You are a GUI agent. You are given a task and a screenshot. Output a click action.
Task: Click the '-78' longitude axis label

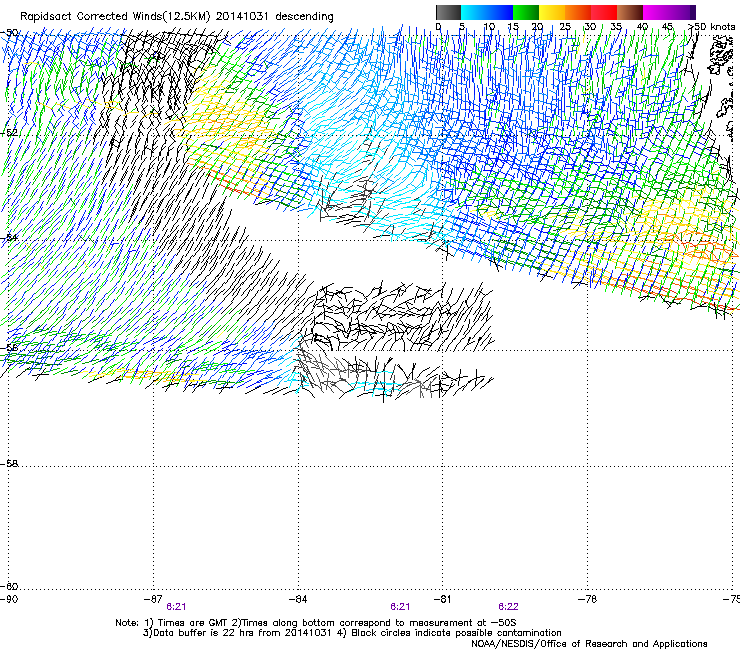pyautogui.click(x=587, y=599)
